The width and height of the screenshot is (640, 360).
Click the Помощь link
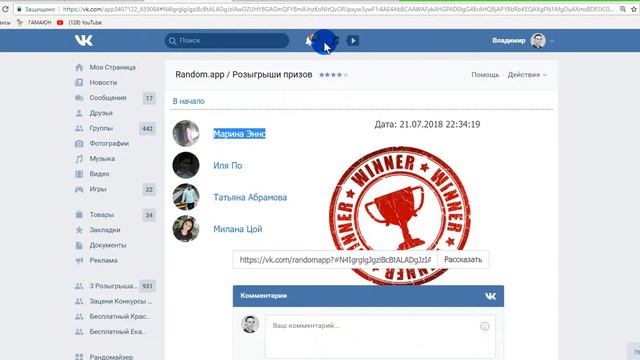tap(485, 75)
